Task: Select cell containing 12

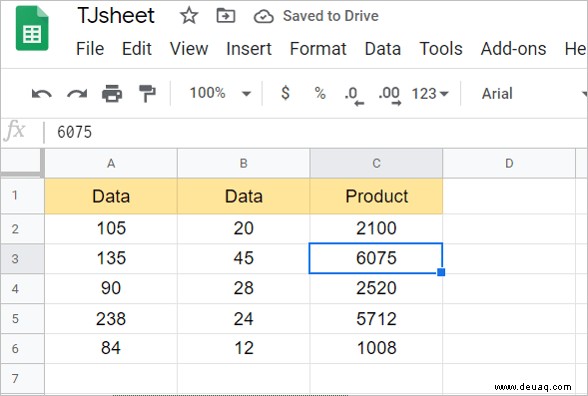Action: 243,349
